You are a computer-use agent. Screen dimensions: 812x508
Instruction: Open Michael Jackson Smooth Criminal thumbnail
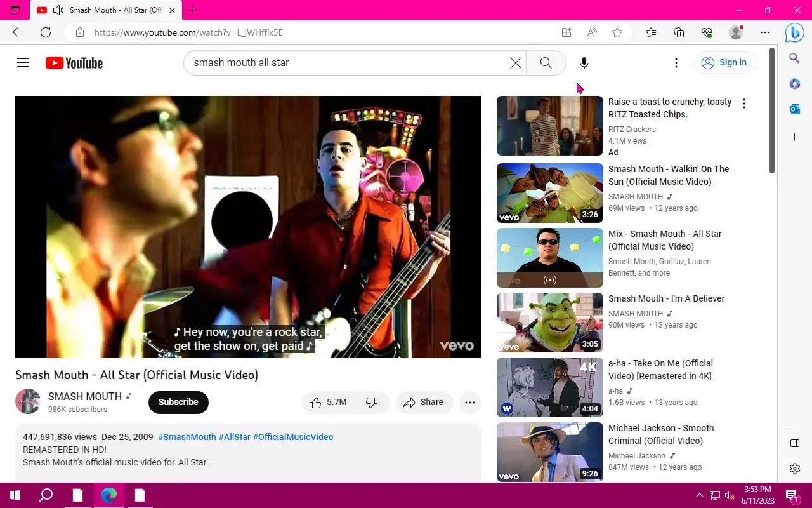point(550,452)
